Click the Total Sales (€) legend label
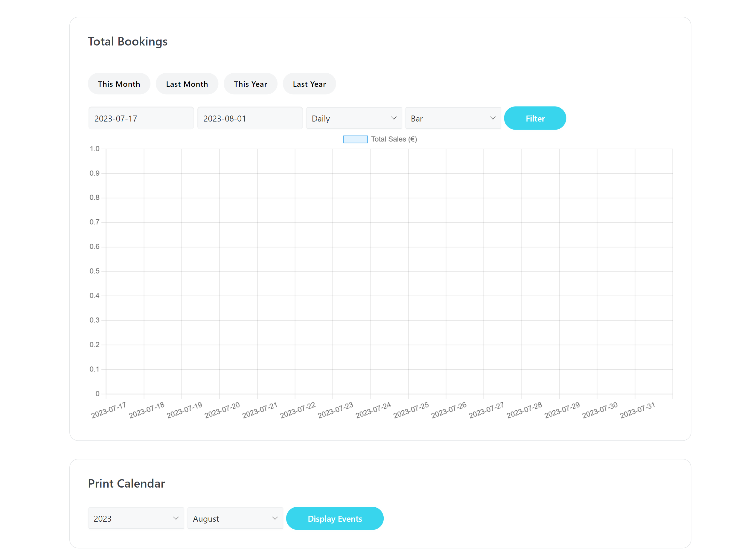 394,139
